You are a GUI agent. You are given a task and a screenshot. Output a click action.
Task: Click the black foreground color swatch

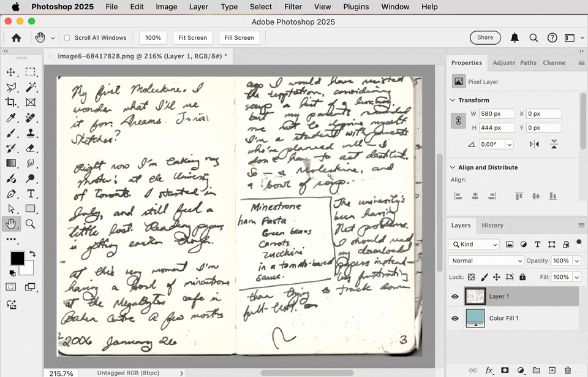(x=17, y=258)
